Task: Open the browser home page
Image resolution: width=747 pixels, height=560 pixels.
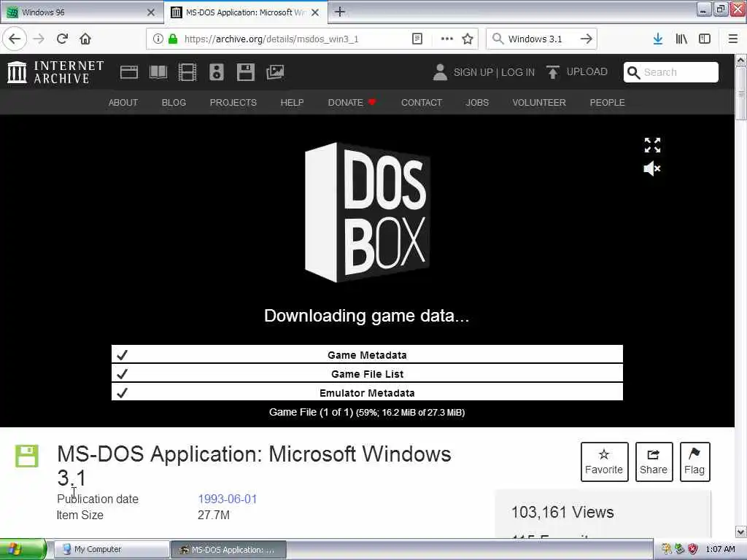Action: coord(85,39)
